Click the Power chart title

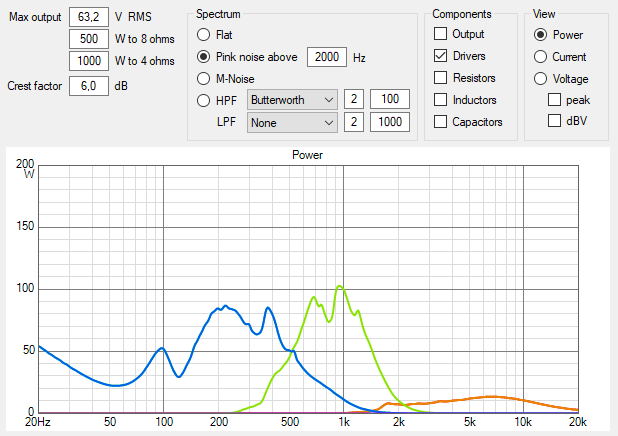pyautogui.click(x=307, y=155)
